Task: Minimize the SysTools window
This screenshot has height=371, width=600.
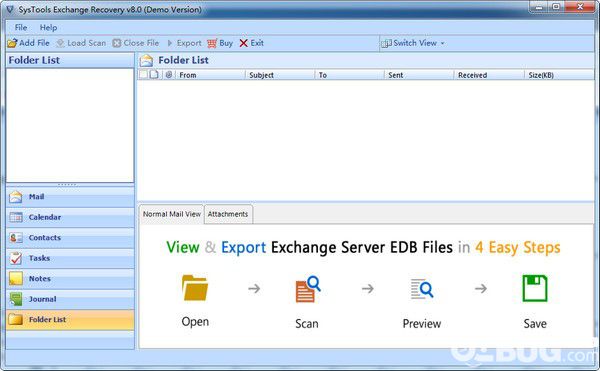Action: (x=539, y=7)
